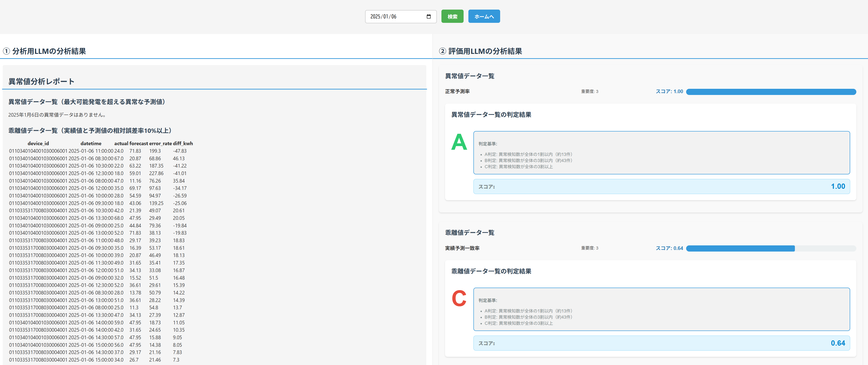
Task: Click the diff_kwh column header
Action: point(183,143)
